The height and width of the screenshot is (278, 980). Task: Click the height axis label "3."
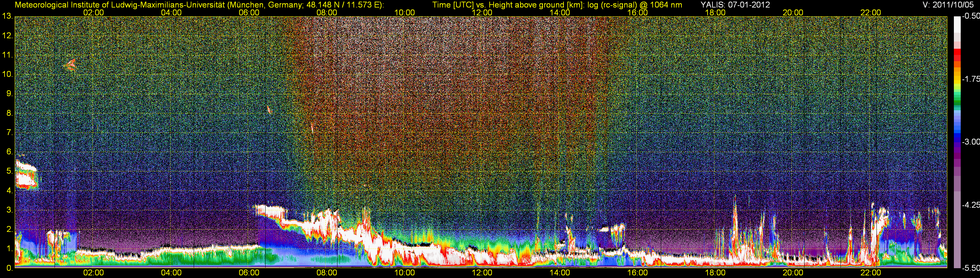pyautogui.click(x=9, y=210)
